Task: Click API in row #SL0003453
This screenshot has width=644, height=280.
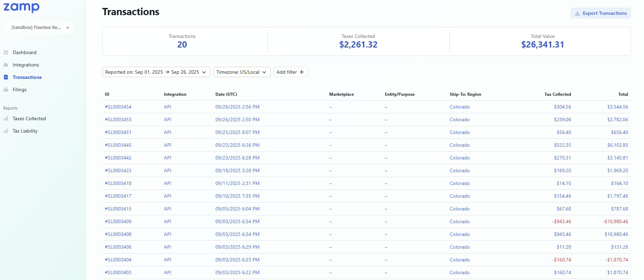Action: coord(168,120)
